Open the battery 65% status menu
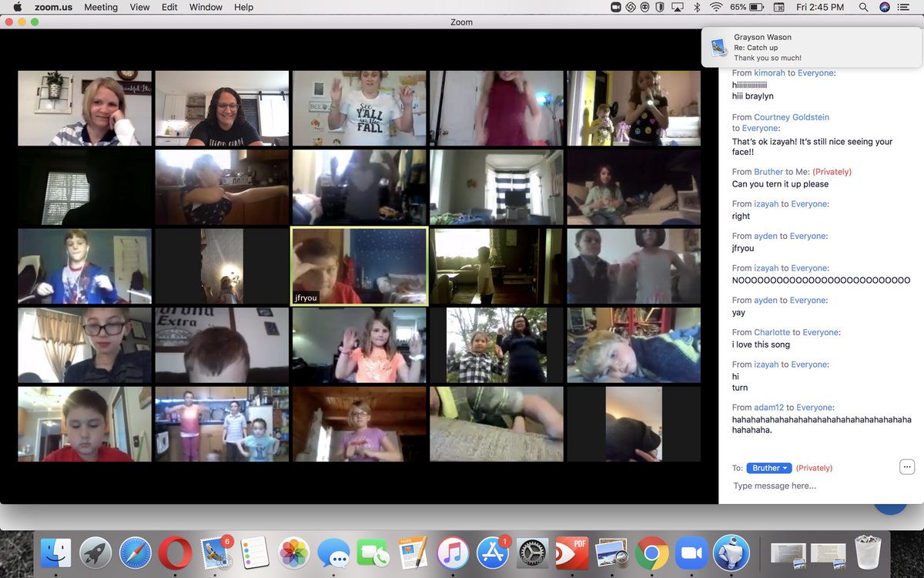 click(x=746, y=7)
